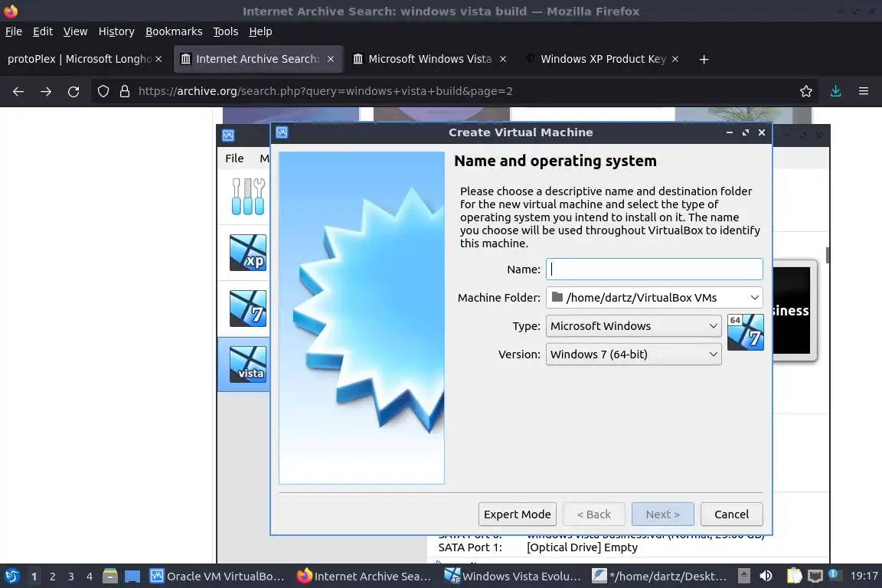Viewport: 882px width, 588px height.
Task: Open the VirtualBox Tools icon in the sidebar
Action: click(248, 196)
